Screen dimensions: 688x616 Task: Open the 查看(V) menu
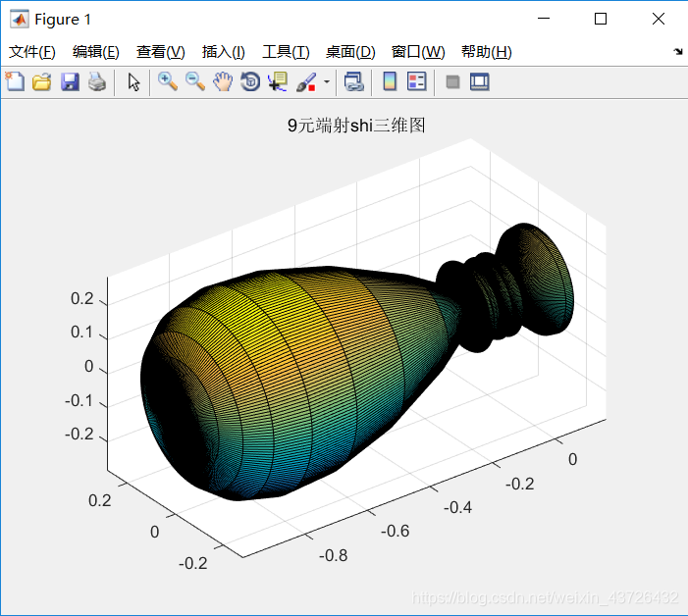[160, 52]
